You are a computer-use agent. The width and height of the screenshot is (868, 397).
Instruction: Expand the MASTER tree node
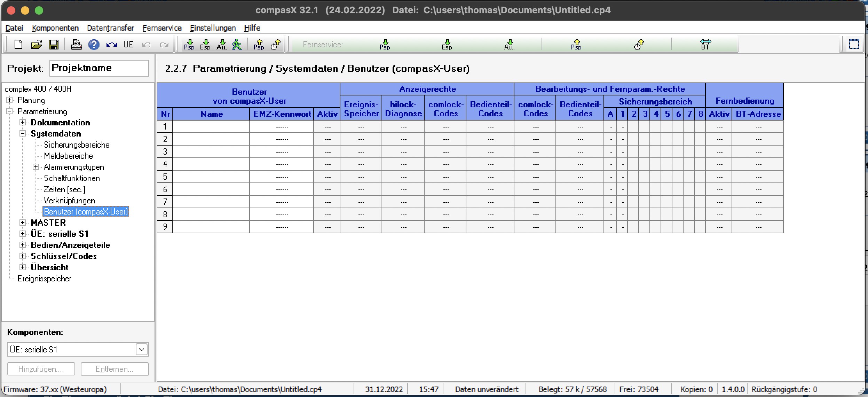pos(23,223)
